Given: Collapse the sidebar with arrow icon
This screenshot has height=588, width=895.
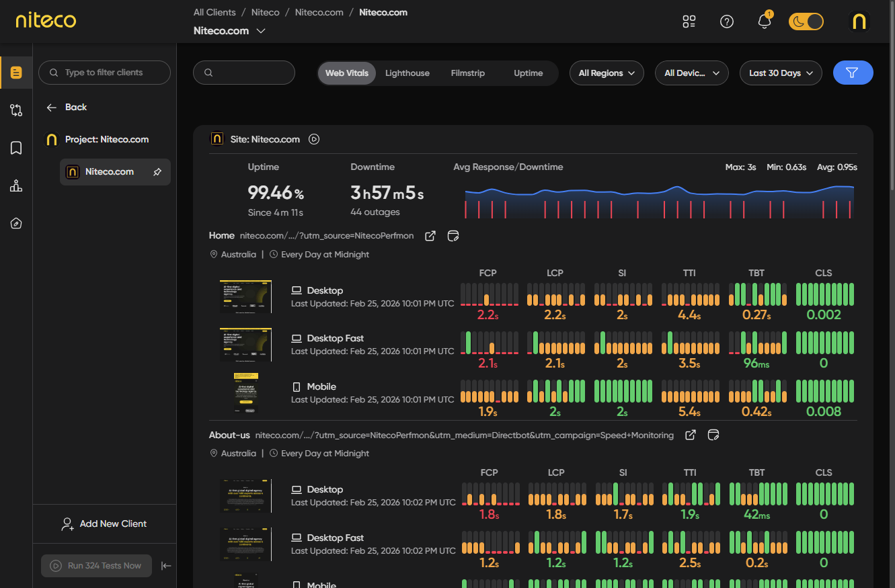Looking at the screenshot, I should coord(166,566).
